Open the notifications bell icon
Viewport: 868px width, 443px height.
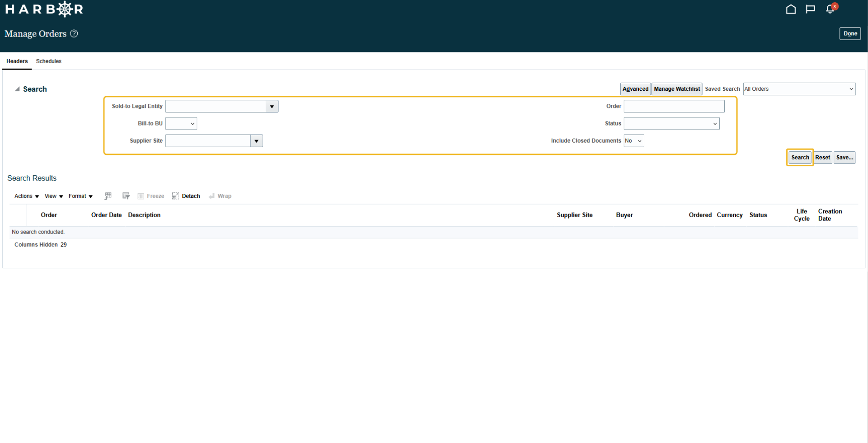(830, 9)
